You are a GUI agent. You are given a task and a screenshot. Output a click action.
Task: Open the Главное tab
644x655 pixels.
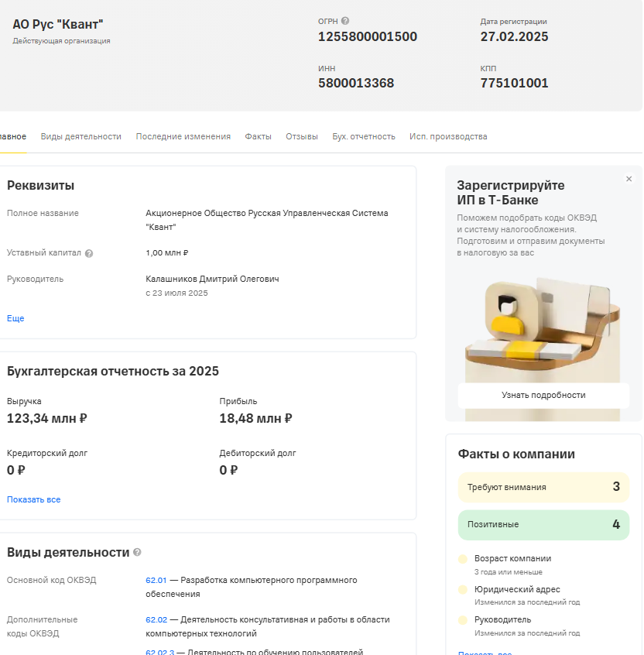pos(13,136)
